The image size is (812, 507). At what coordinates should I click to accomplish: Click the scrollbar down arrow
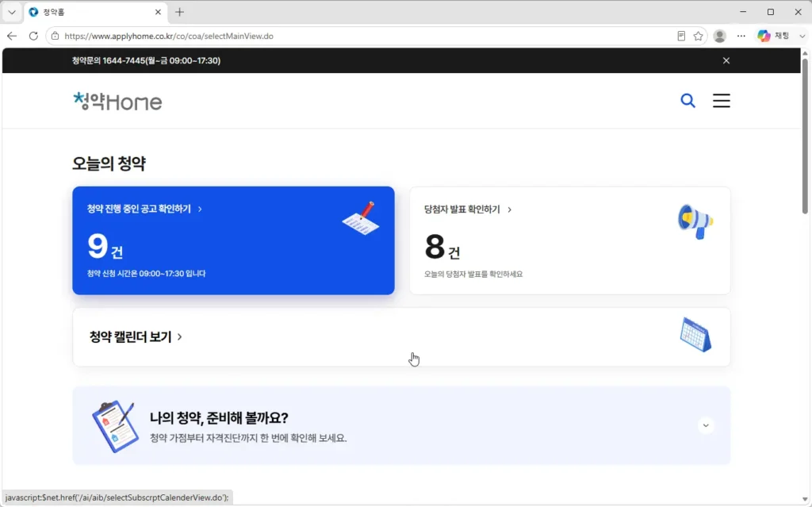pyautogui.click(x=805, y=500)
